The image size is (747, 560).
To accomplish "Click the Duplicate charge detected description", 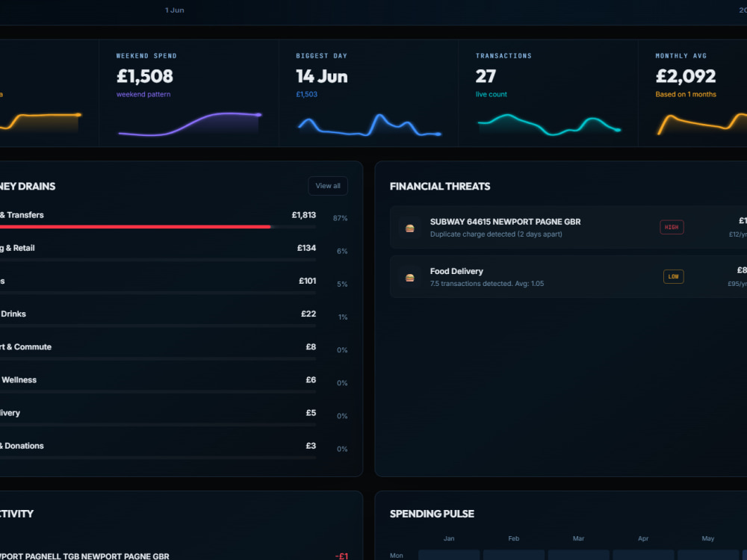I will tap(496, 234).
